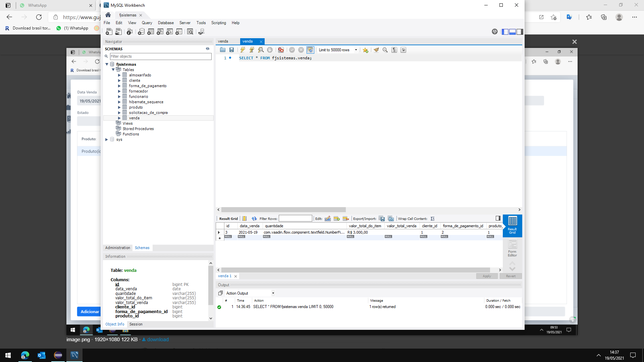Viewport: 644px width, 362px height.
Task: Export recordset to external file icon
Action: pyautogui.click(x=382, y=219)
